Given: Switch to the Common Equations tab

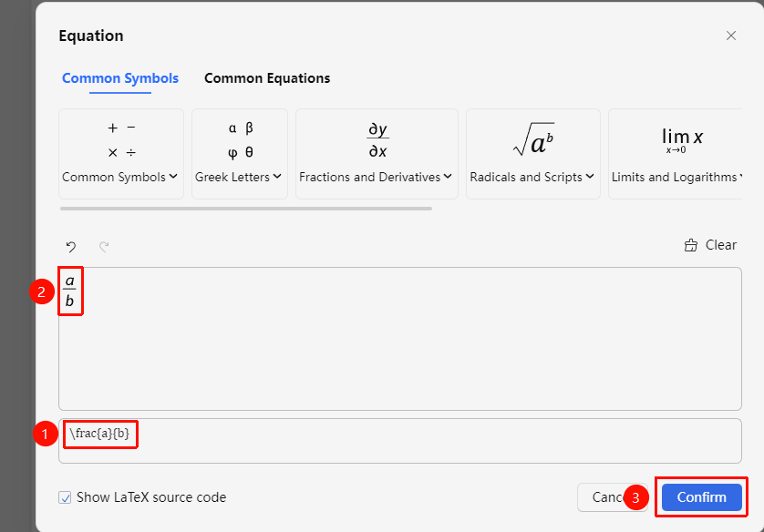Looking at the screenshot, I should point(267,78).
